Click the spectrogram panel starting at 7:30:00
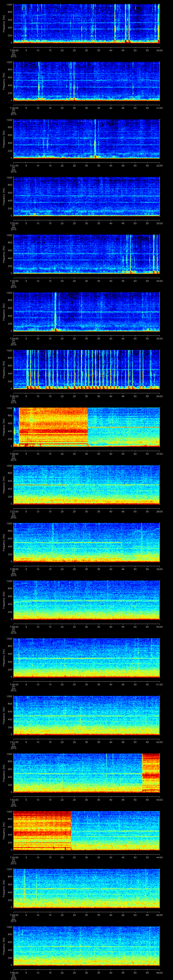This screenshot has width=173, height=980. tap(87, 81)
